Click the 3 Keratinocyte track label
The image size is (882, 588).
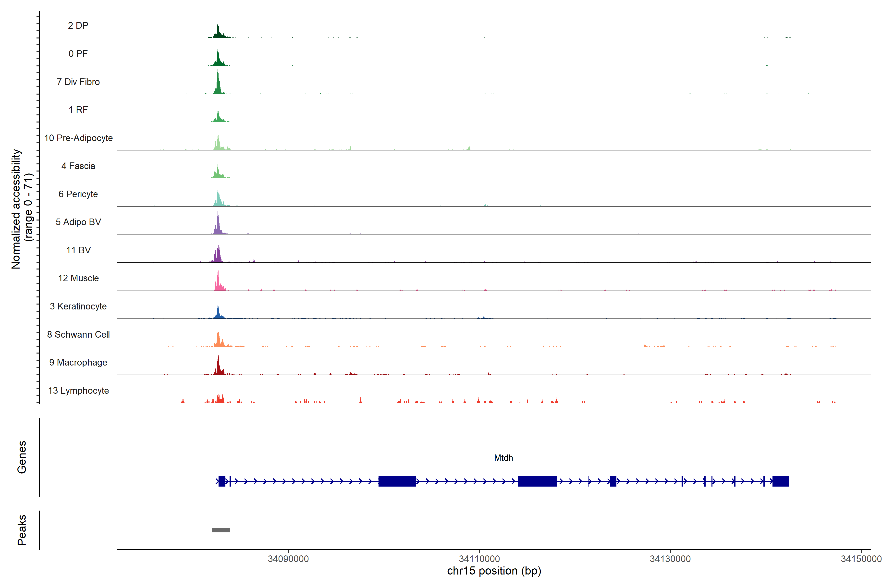point(78,306)
